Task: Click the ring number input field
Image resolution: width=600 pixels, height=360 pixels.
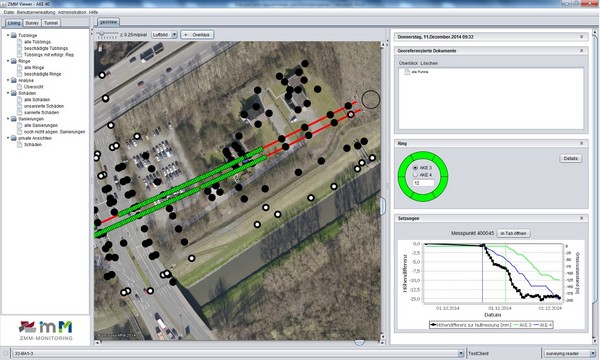Action: click(x=423, y=183)
